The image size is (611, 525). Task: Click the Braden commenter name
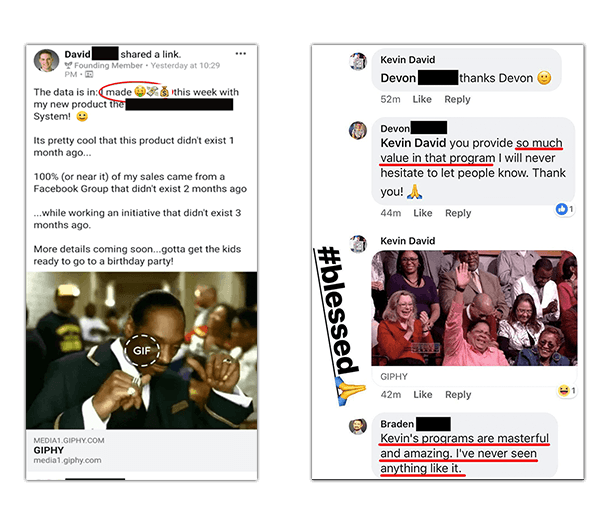tap(397, 424)
